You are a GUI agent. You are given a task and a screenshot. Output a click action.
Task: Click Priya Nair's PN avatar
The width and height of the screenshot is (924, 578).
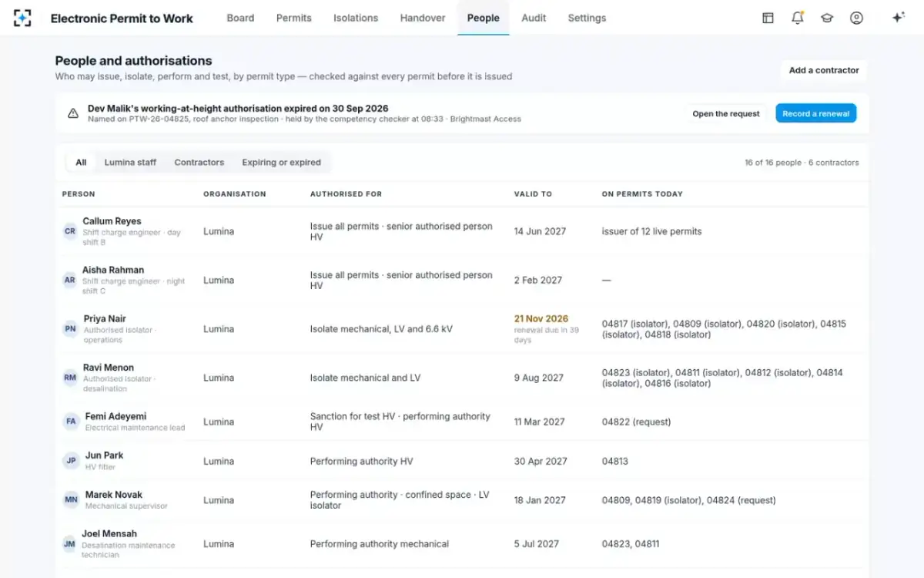point(70,329)
